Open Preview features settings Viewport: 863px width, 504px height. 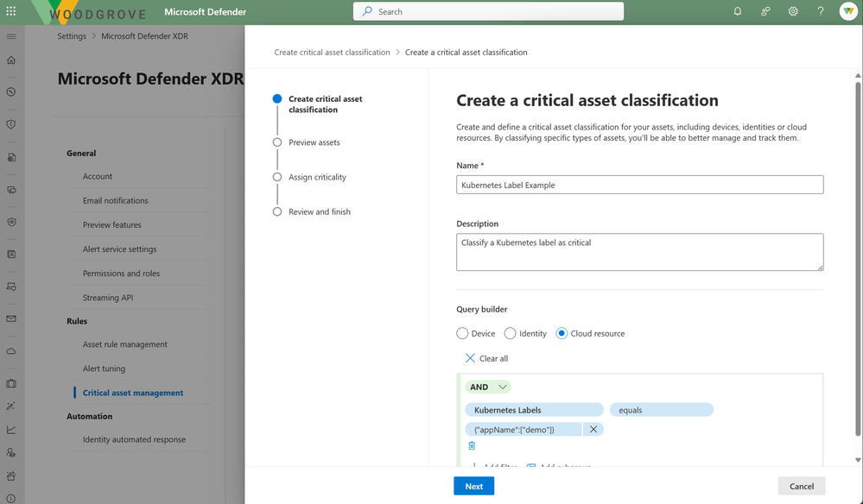(x=111, y=224)
